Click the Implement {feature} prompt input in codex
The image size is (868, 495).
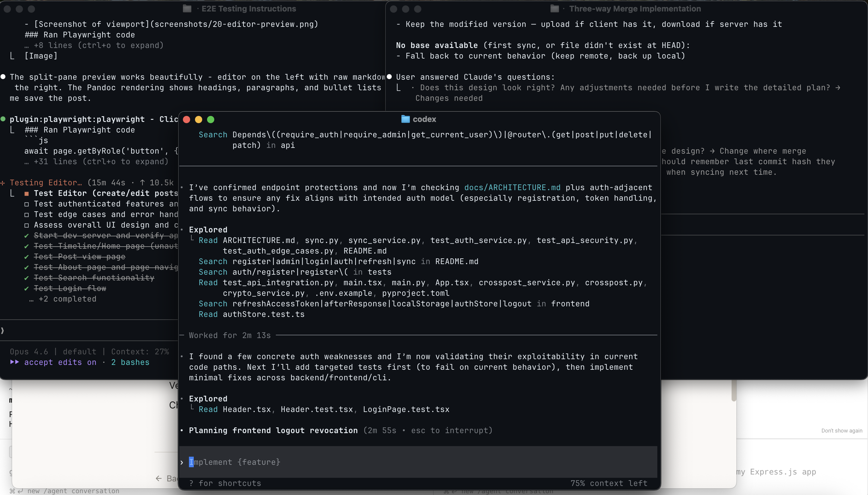click(418, 462)
